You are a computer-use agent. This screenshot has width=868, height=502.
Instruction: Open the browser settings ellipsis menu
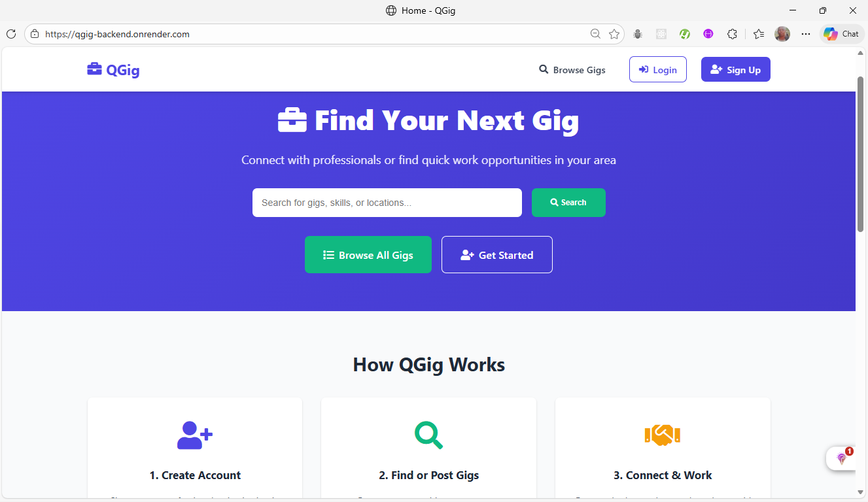(x=806, y=34)
